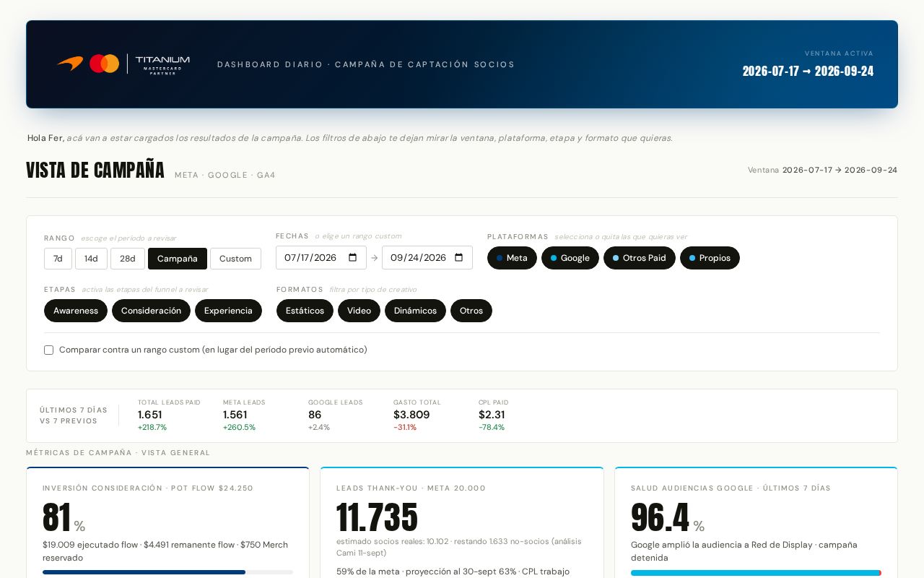Switch to the 14d range
924x578 pixels.
tap(91, 259)
